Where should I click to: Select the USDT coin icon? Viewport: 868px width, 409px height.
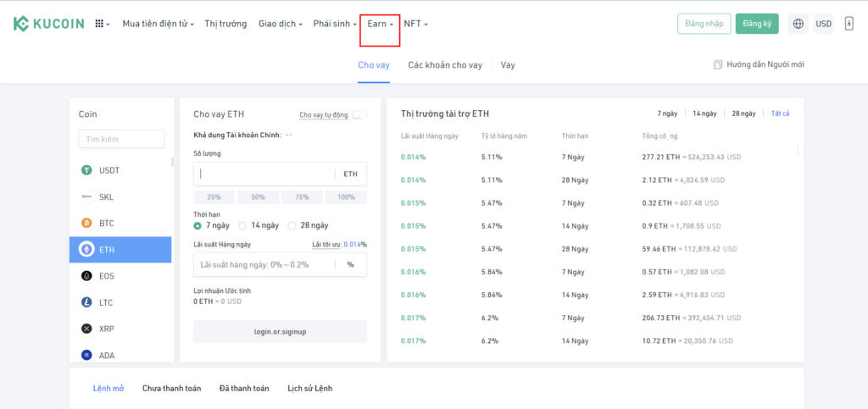(86, 170)
